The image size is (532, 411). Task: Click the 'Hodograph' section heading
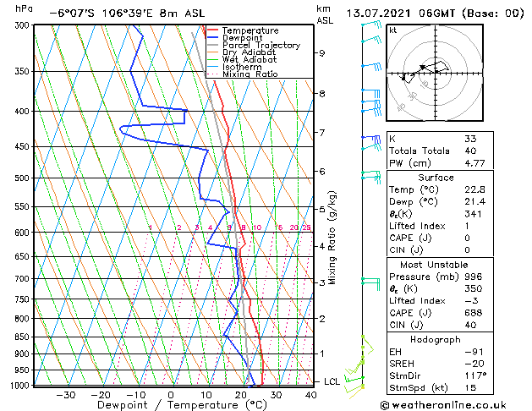tap(436, 340)
